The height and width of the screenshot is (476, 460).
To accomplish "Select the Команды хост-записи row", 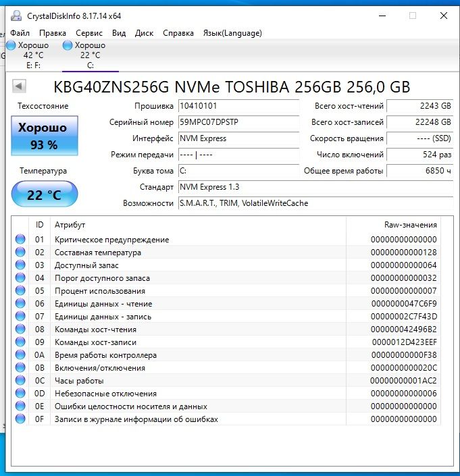I will (x=226, y=342).
